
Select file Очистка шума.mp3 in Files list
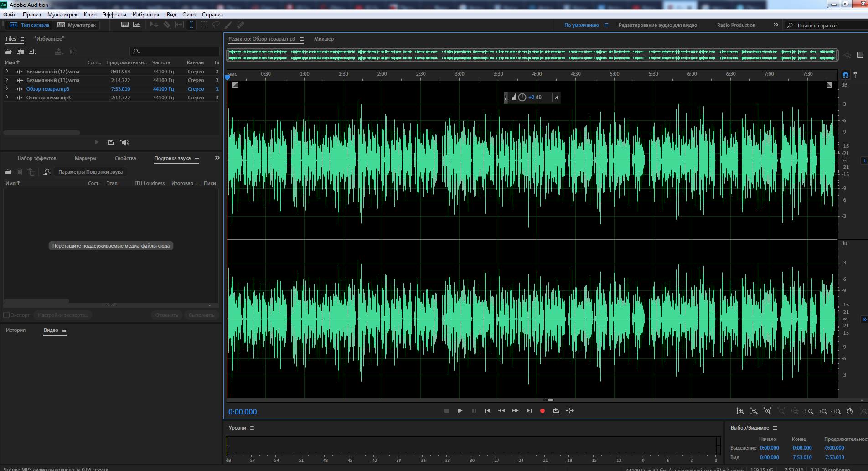(48, 98)
